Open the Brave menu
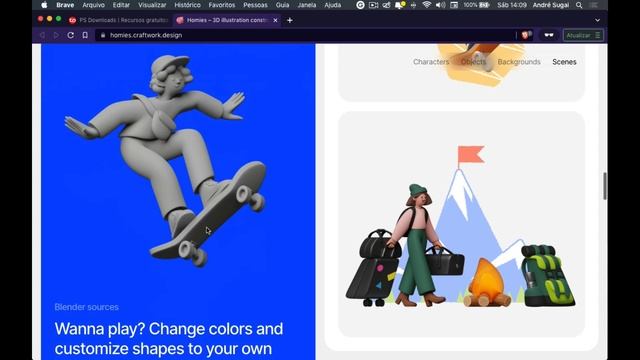The height and width of the screenshot is (360, 640). click(65, 5)
